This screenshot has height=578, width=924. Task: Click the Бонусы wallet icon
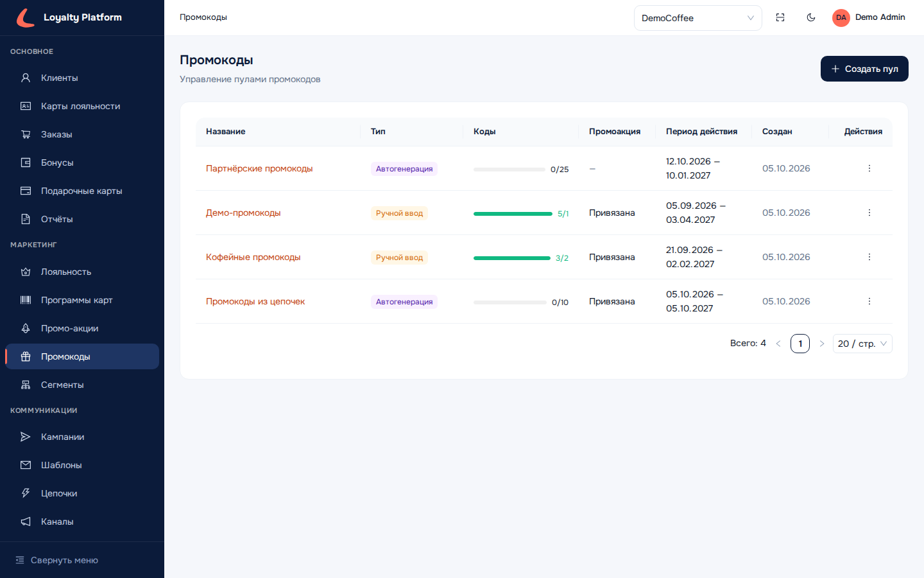pos(26,162)
